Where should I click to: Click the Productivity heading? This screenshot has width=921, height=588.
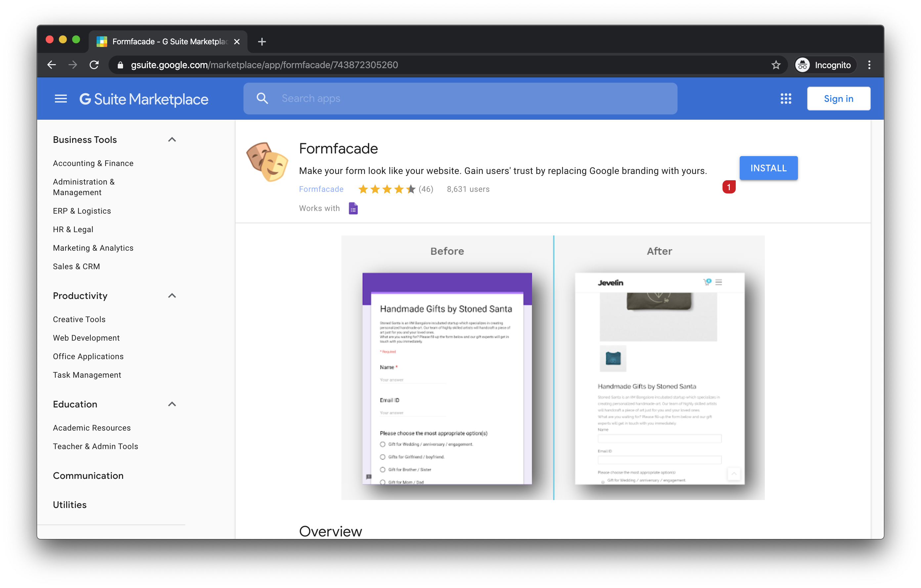click(x=80, y=296)
